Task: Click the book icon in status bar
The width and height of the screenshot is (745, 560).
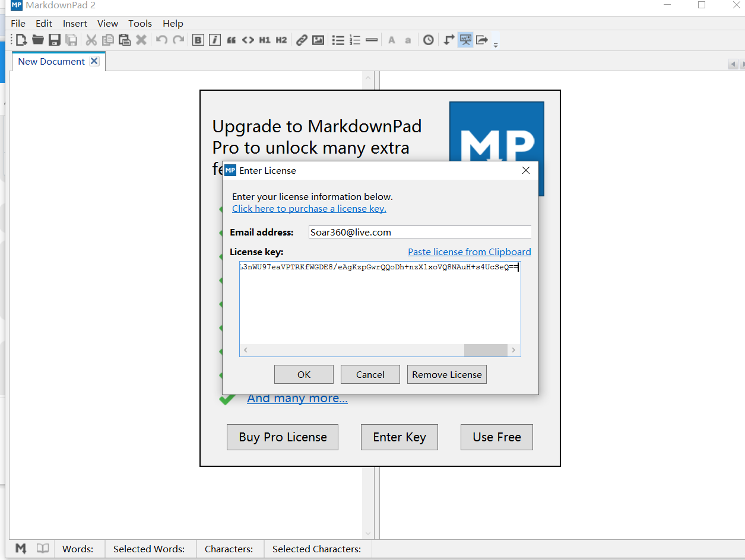Action: click(43, 549)
